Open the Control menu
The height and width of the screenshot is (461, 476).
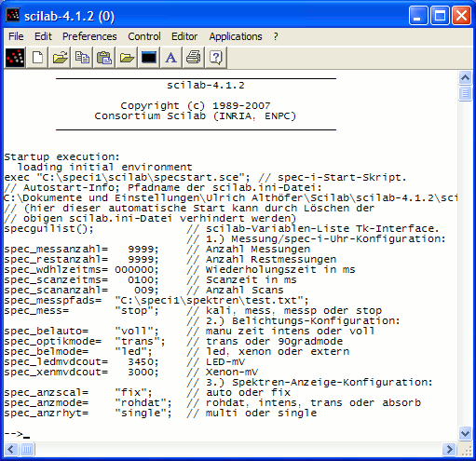click(x=144, y=36)
